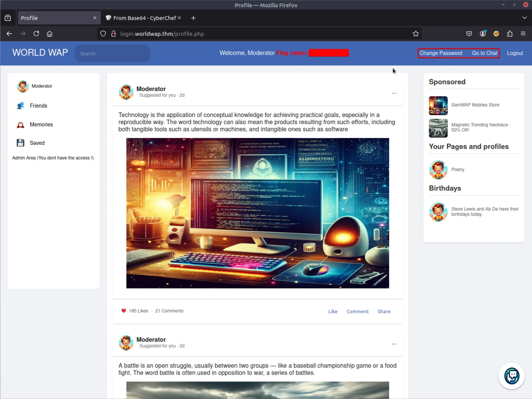Click Go to Chat link
Screen dimensions: 532x399
click(484, 53)
